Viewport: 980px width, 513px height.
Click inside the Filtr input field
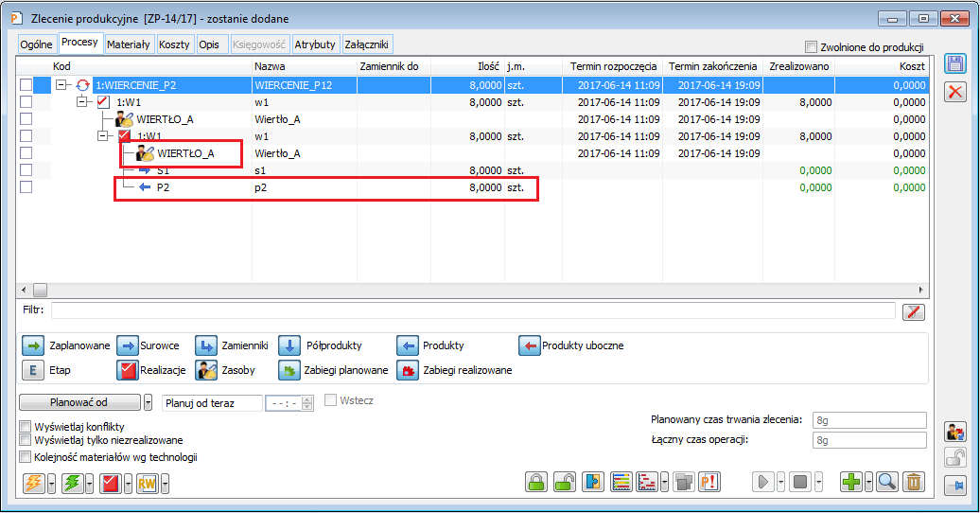click(473, 310)
